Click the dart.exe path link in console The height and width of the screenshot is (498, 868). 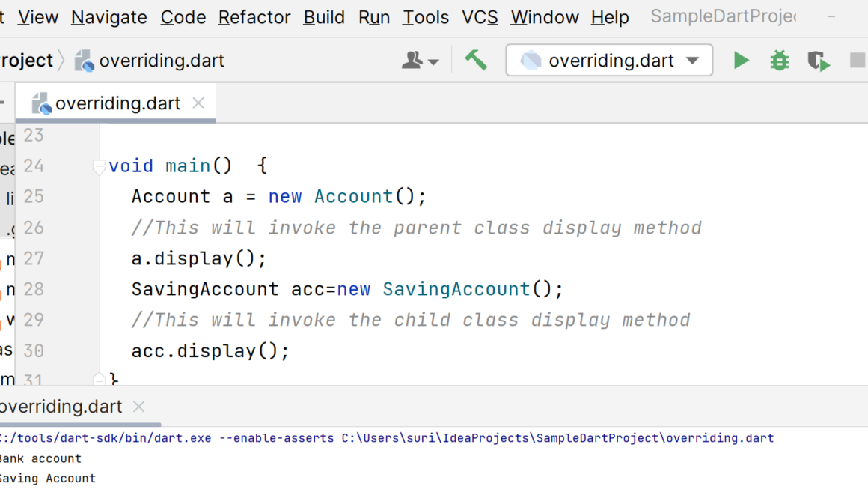tap(105, 438)
